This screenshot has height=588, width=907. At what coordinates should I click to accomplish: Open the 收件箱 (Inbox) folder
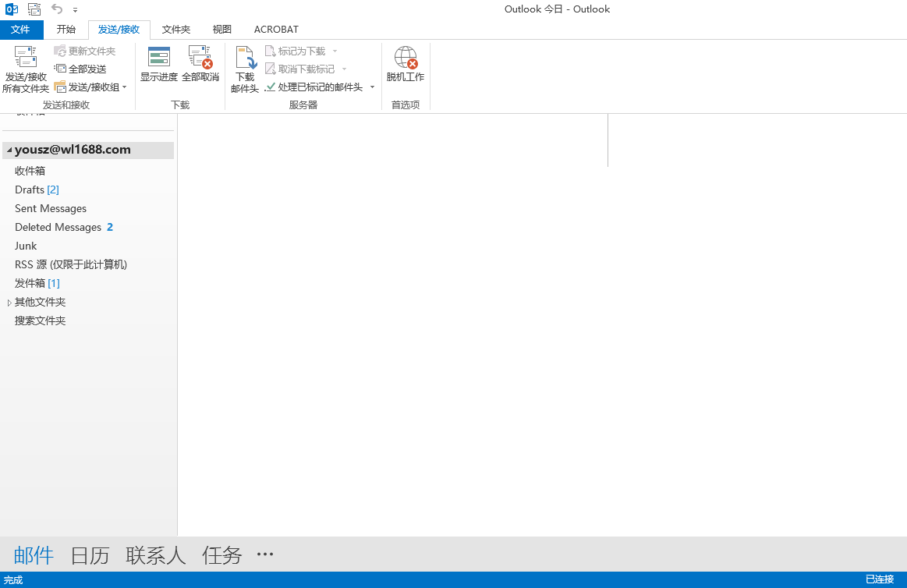(30, 171)
